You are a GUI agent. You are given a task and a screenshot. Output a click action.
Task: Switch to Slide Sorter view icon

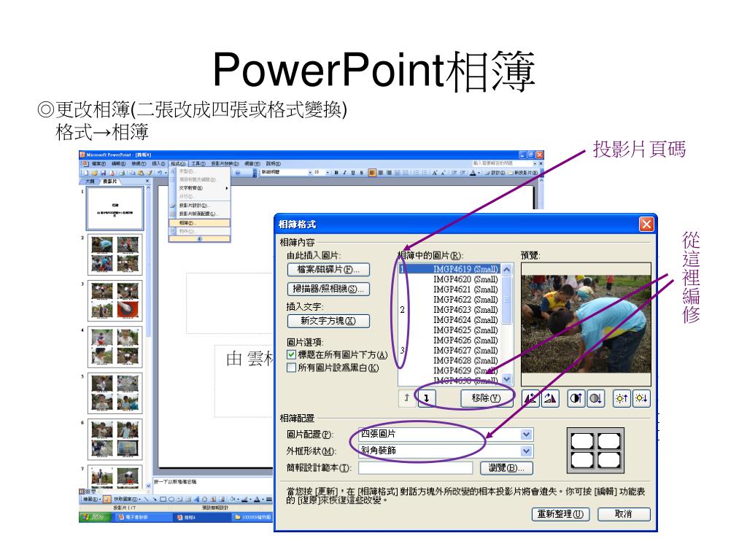(88, 491)
